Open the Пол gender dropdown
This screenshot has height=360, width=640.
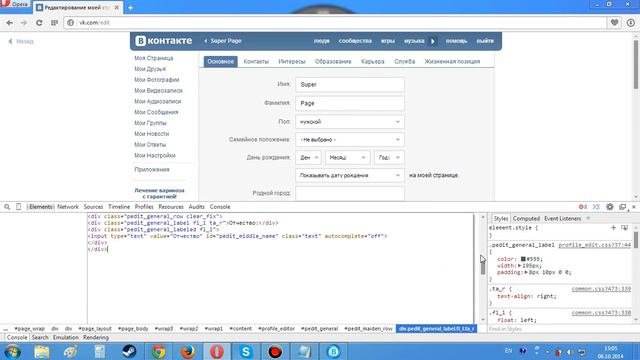pos(350,122)
